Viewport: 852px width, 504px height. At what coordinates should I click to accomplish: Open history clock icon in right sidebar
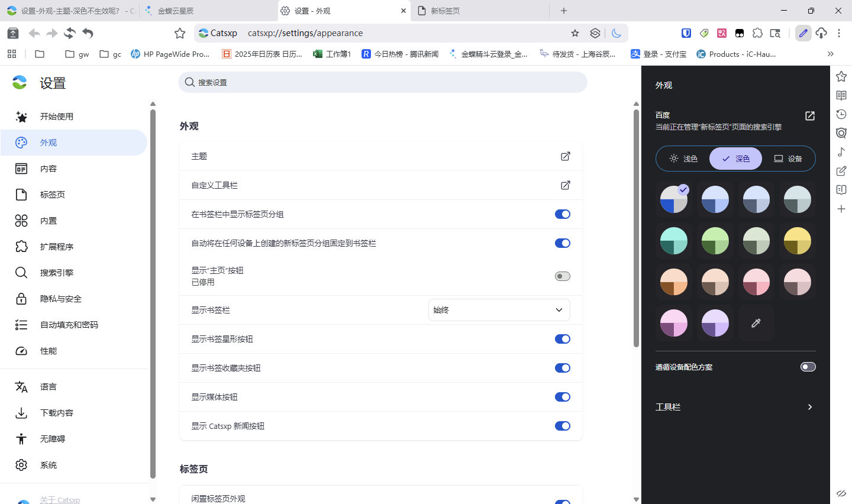point(841,114)
